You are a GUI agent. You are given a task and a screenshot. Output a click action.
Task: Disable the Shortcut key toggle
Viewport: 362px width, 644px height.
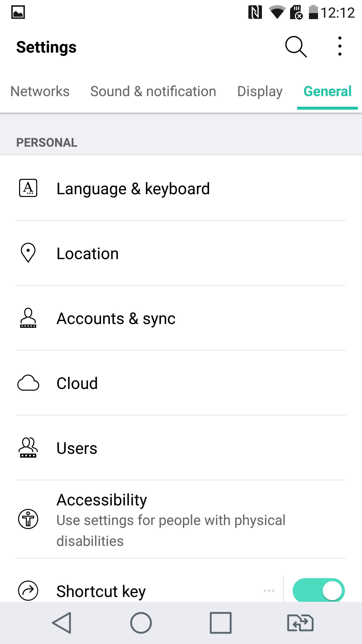click(x=319, y=590)
